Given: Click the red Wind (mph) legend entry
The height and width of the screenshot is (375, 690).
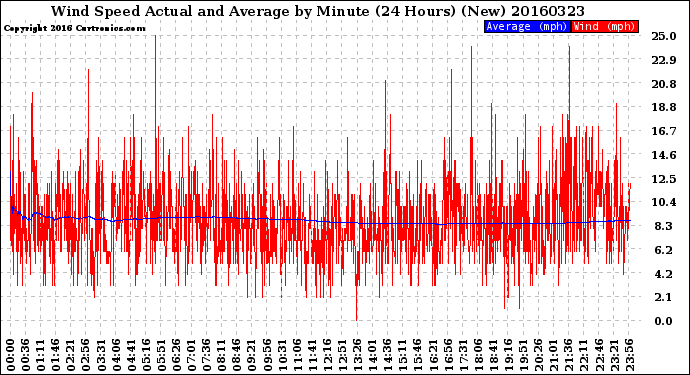Looking at the screenshot, I should point(604,26).
